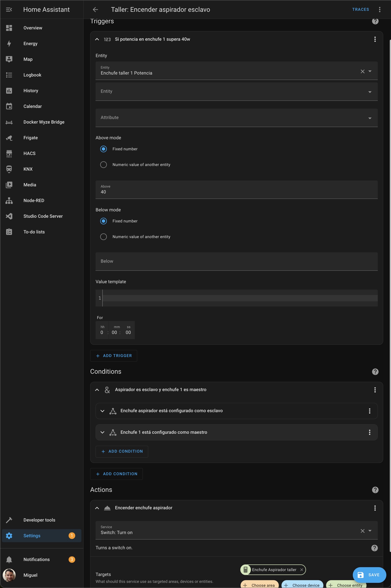Open the Logbook page
Viewport: 391px width, 588px height.
[42, 75]
